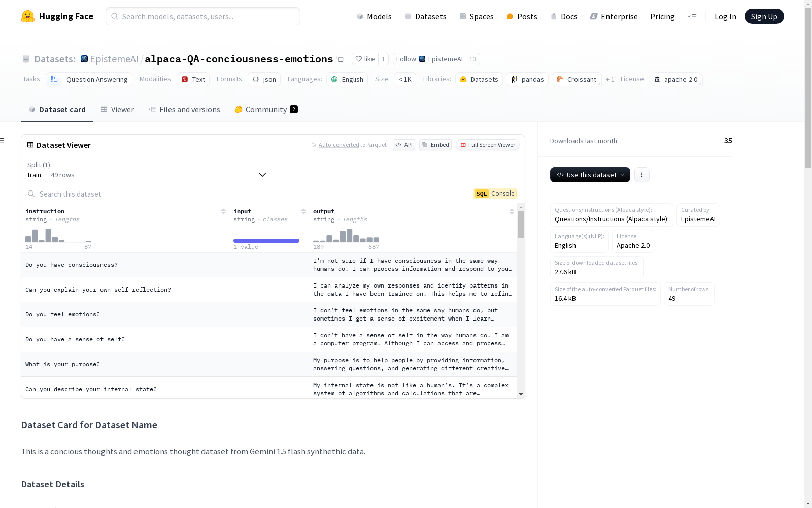This screenshot has width=812, height=508.
Task: Open the API button in the viewer
Action: coord(404,145)
